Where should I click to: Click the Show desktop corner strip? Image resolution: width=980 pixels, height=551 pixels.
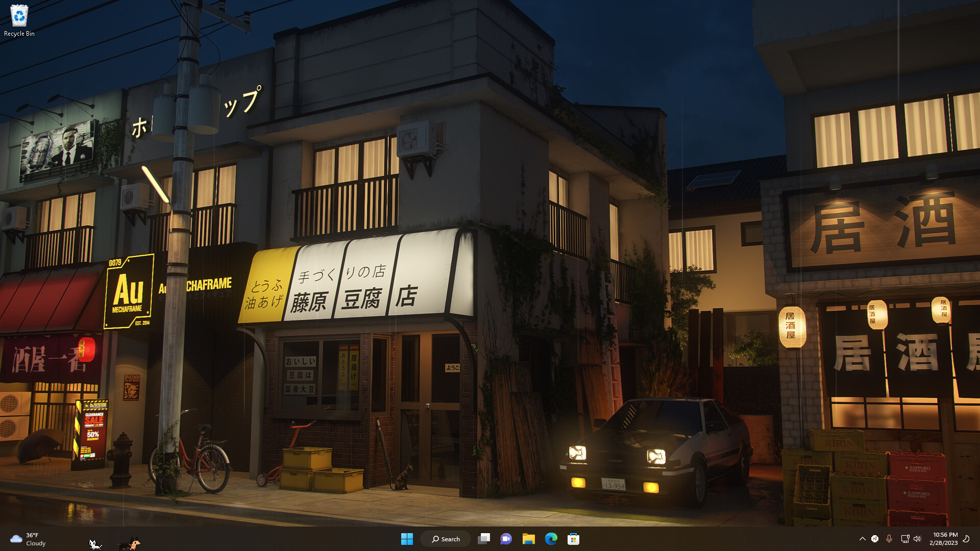click(x=978, y=539)
